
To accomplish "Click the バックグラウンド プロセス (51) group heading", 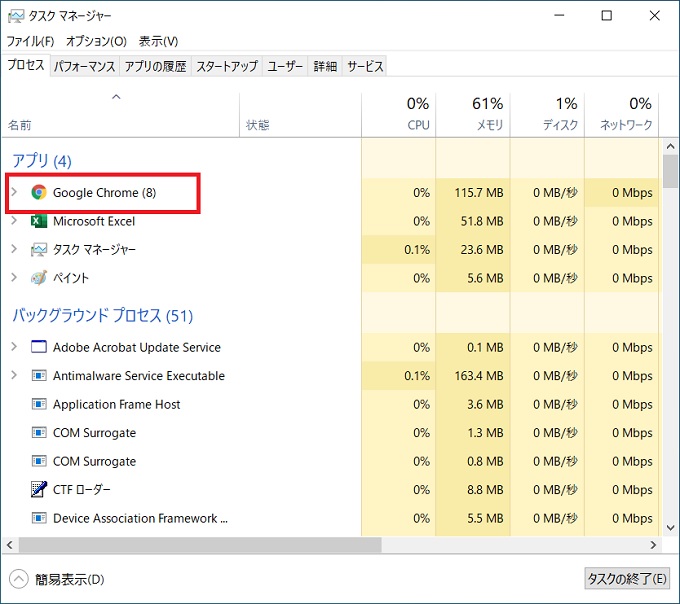I will pos(102,315).
